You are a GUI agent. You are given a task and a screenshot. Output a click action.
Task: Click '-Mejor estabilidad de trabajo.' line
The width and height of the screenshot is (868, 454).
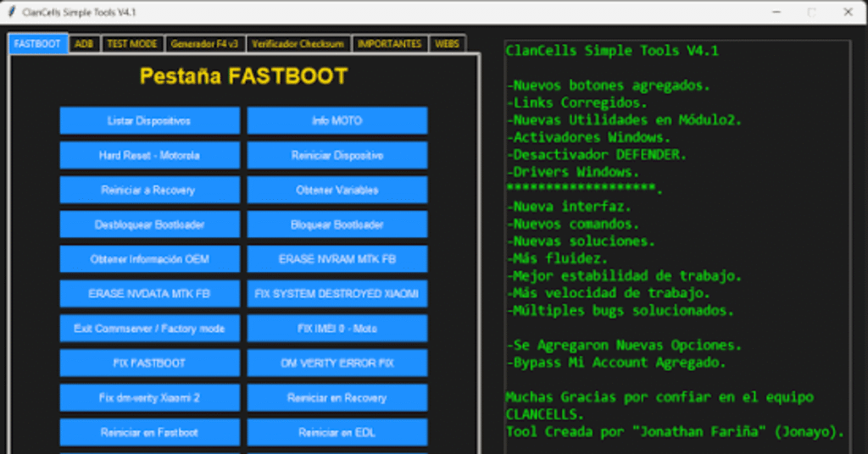(624, 276)
